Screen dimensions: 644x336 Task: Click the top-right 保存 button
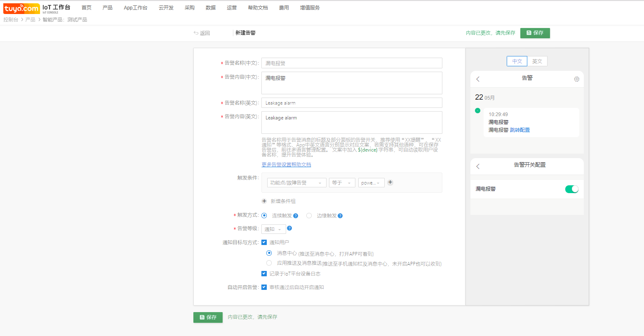tap(535, 33)
